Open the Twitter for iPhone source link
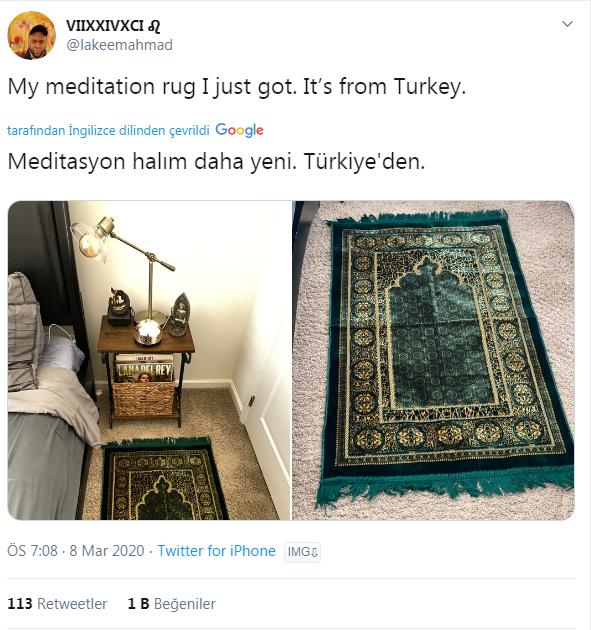 point(217,551)
